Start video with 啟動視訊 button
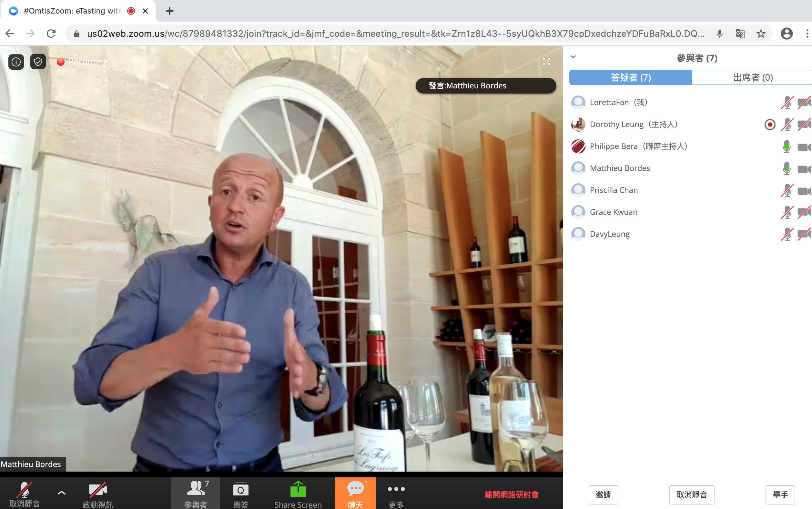The width and height of the screenshot is (812, 509). click(98, 494)
